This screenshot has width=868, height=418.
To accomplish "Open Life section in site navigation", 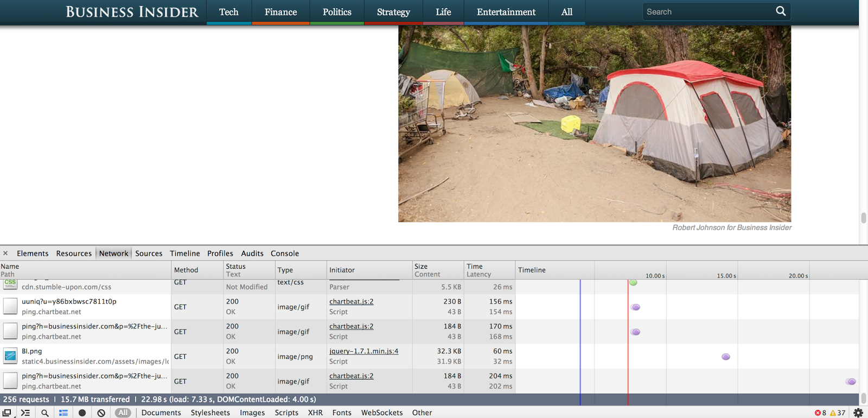I will (443, 12).
